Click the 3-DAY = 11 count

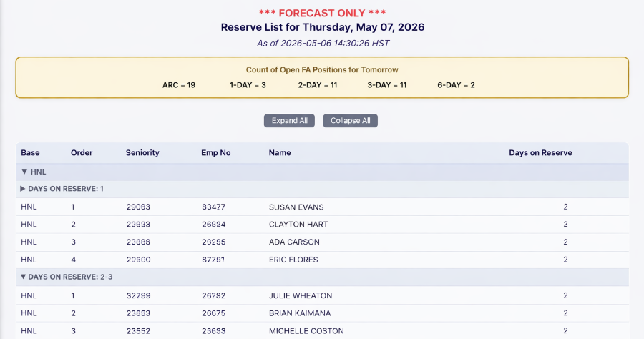point(387,85)
